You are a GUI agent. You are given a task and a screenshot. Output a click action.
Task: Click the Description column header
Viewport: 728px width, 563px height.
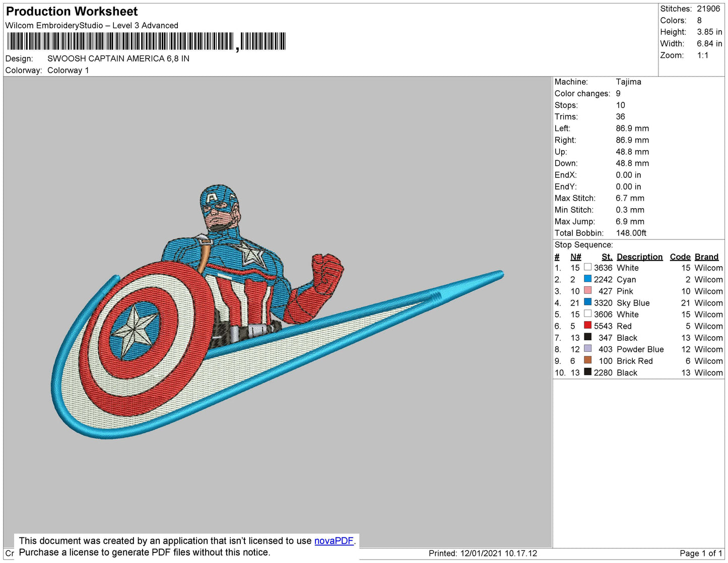pyautogui.click(x=639, y=257)
